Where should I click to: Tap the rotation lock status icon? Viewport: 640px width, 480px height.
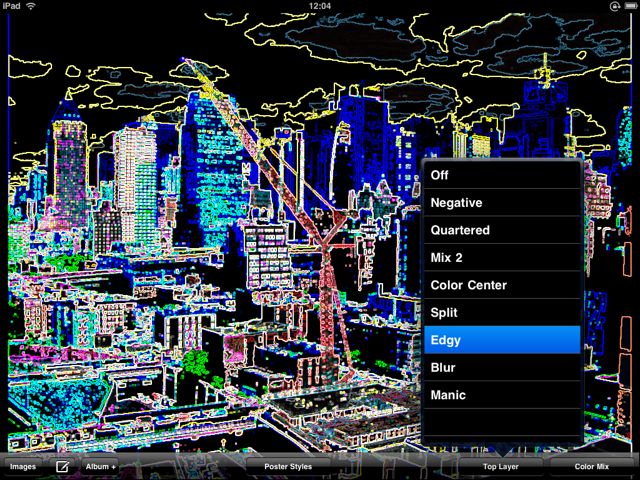[615, 6]
